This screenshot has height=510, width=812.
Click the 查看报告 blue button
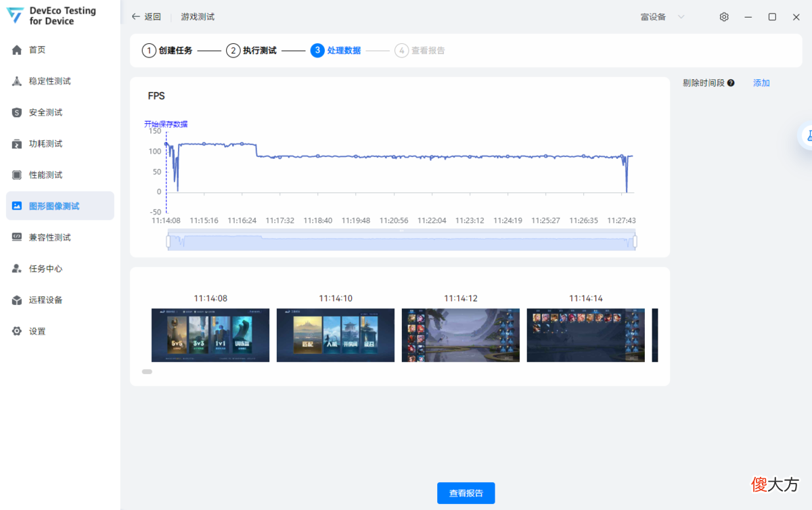pyautogui.click(x=466, y=493)
